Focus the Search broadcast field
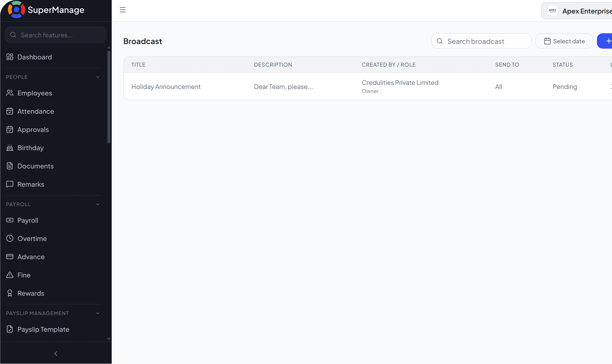The width and height of the screenshot is (612, 364). [x=481, y=41]
